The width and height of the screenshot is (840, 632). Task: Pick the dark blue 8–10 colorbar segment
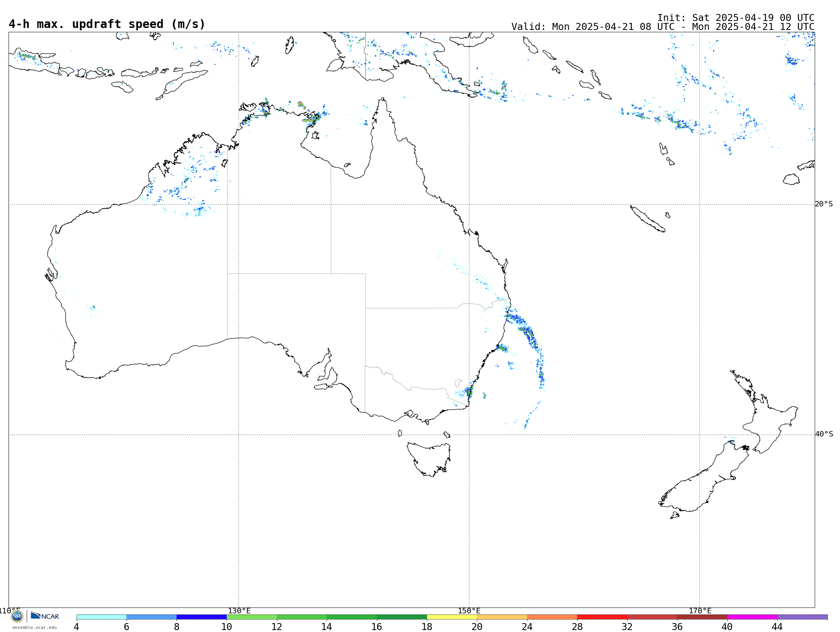click(x=202, y=617)
